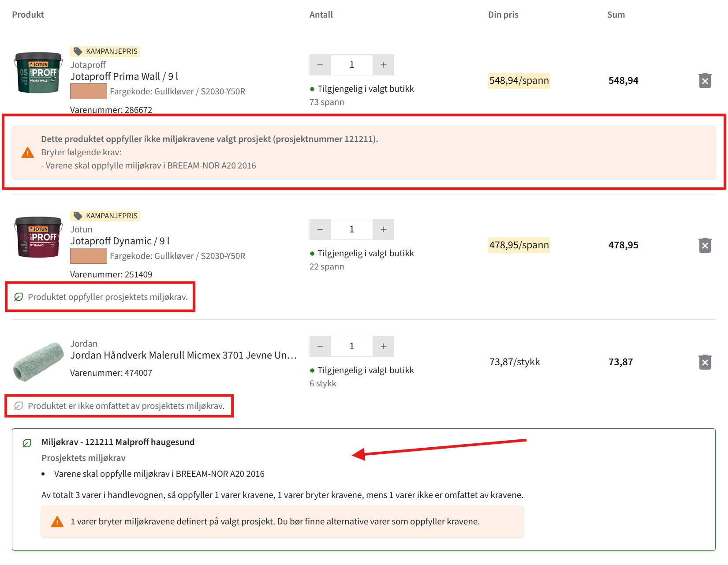Click Gullkløver color swatch for Jotaproff Dynamic
728x565 pixels.
pyautogui.click(x=88, y=256)
